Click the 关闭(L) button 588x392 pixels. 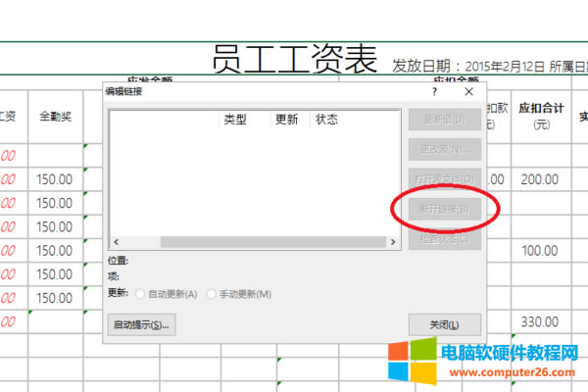pos(446,324)
